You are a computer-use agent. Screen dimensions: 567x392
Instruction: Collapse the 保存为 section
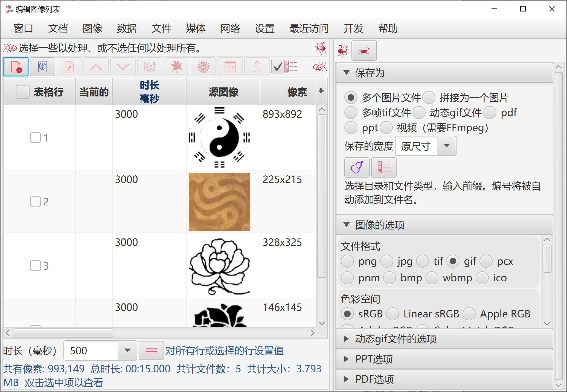(445, 73)
